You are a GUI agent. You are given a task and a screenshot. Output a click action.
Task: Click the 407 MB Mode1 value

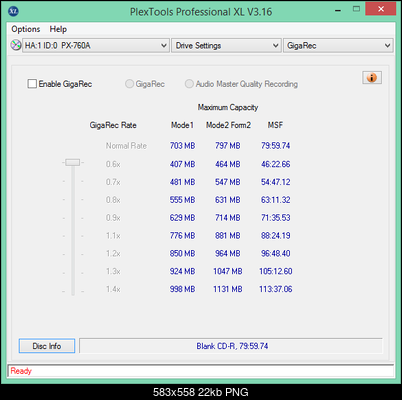182,164
